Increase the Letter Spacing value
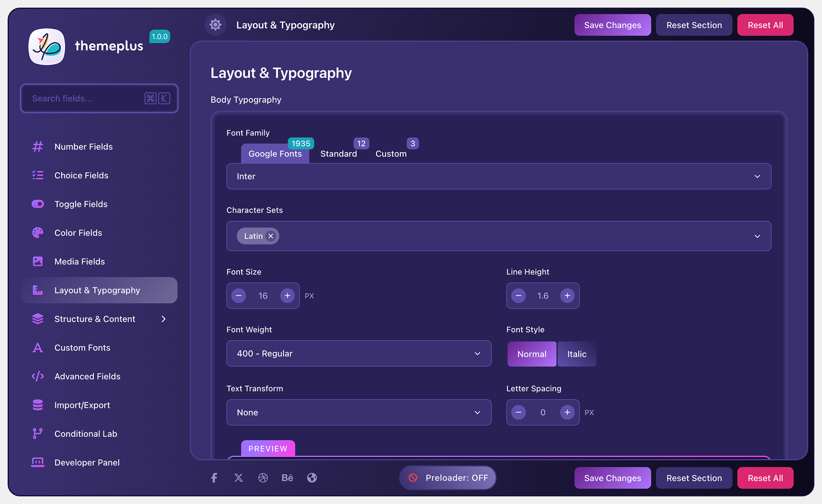 click(567, 412)
